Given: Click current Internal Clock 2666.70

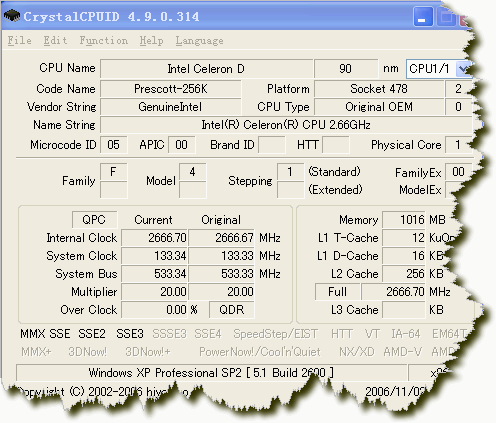Looking at the screenshot, I should [x=155, y=238].
